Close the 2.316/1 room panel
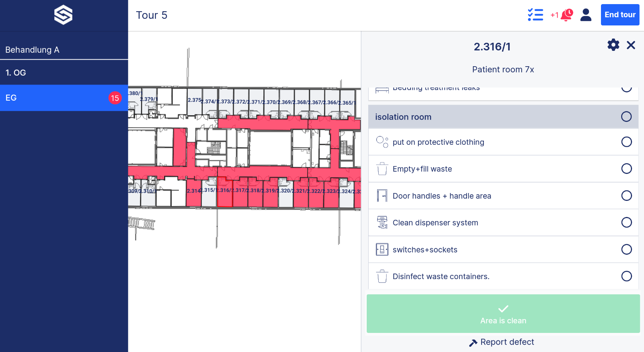The height and width of the screenshot is (352, 644). (x=631, y=45)
